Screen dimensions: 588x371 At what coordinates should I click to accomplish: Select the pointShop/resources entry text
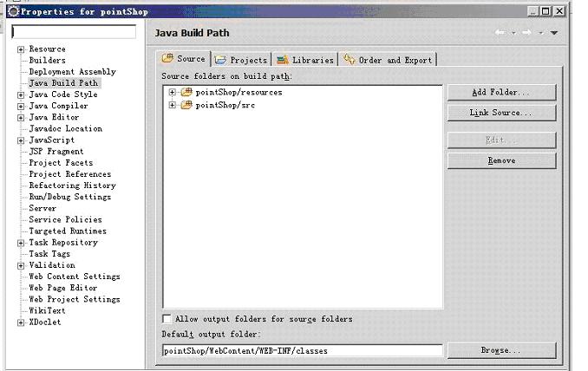[x=238, y=92]
